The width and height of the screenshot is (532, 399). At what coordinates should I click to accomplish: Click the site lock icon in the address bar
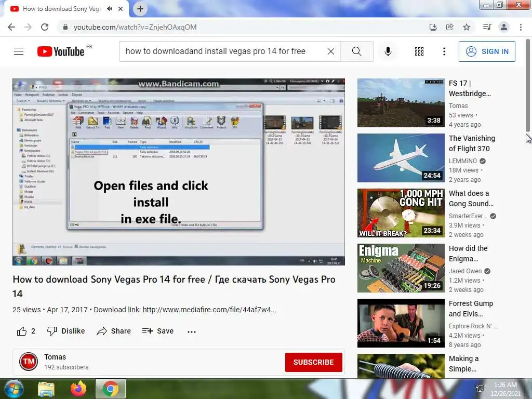point(65,27)
